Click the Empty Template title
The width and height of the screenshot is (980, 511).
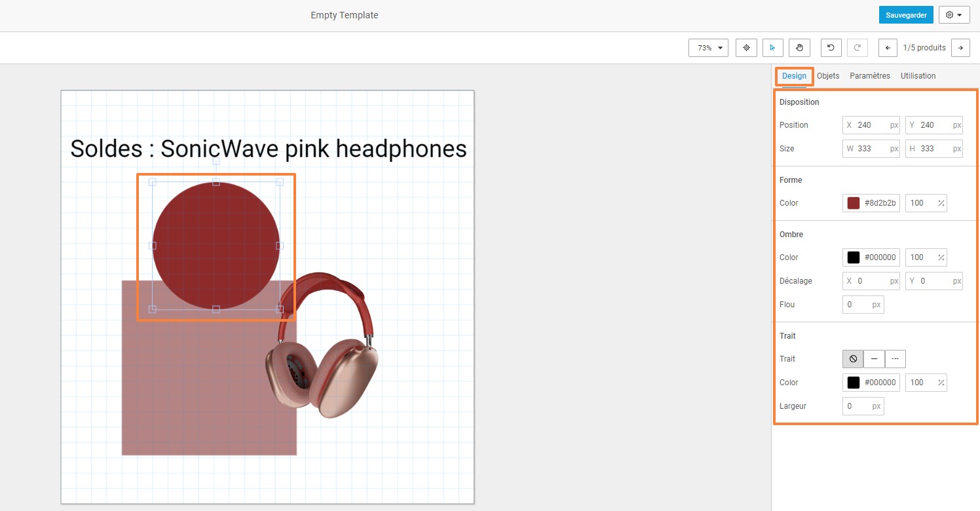tap(345, 15)
